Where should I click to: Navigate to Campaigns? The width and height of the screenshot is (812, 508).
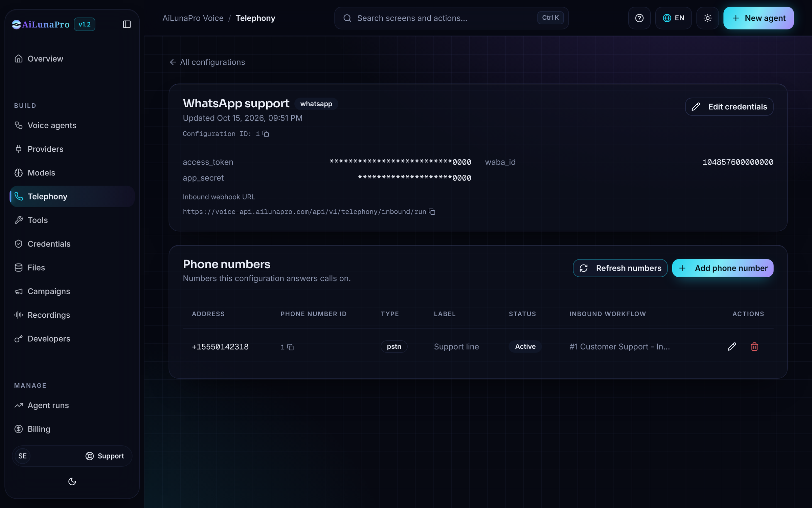point(72,291)
